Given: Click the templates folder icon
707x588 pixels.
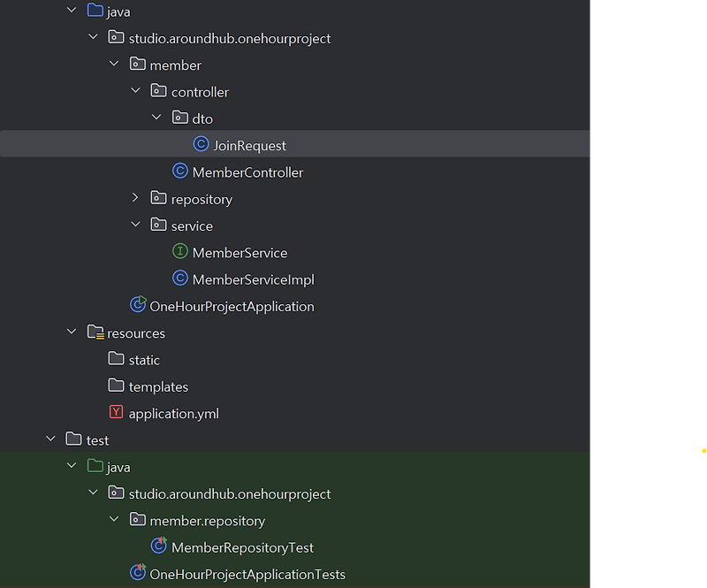Looking at the screenshot, I should coord(117,385).
